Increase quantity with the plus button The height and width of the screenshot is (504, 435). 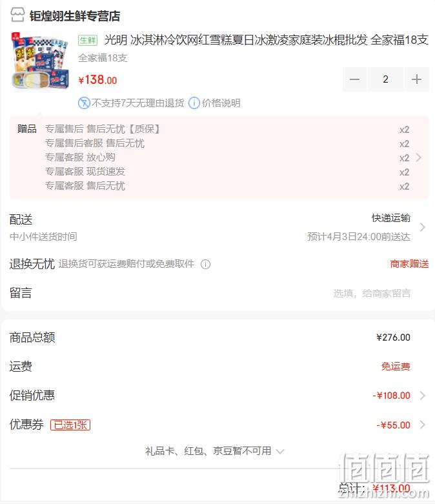click(417, 79)
